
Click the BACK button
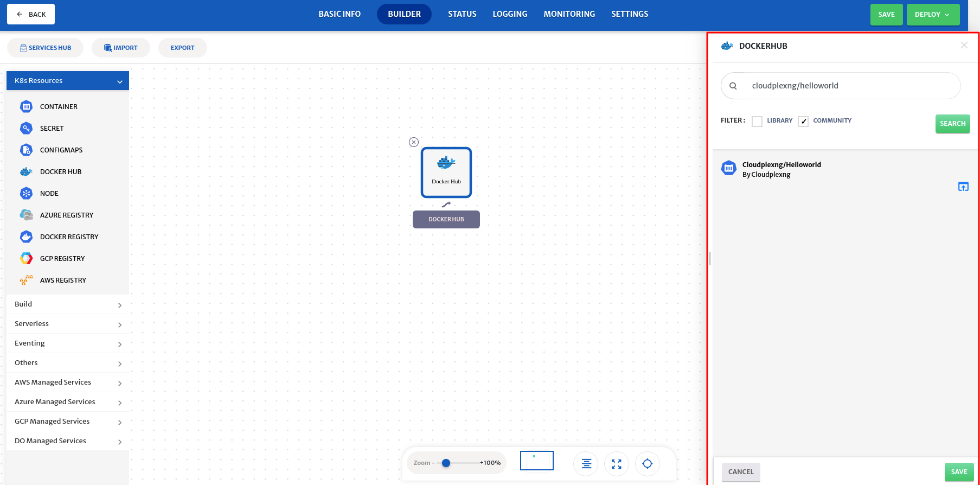click(x=31, y=14)
